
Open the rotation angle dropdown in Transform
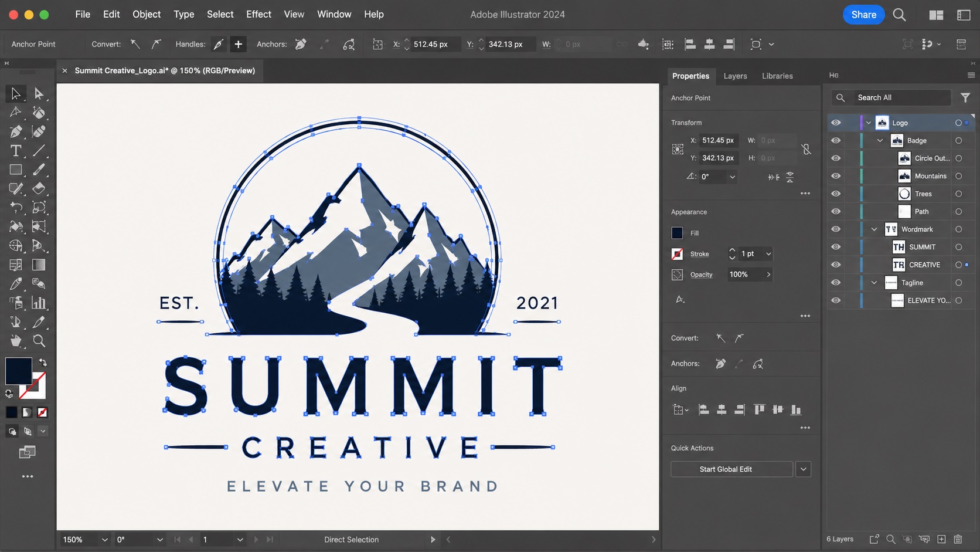732,177
